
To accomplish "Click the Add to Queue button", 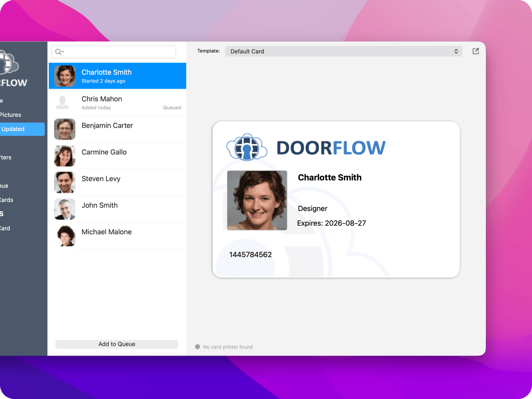I will pos(117,344).
